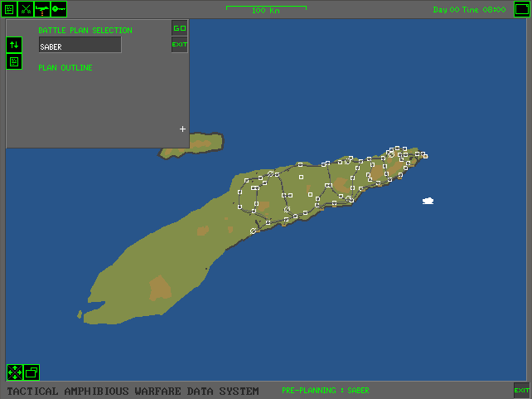Select the aircraft icon in top toolbar
532x399 pixels.
pos(41,9)
